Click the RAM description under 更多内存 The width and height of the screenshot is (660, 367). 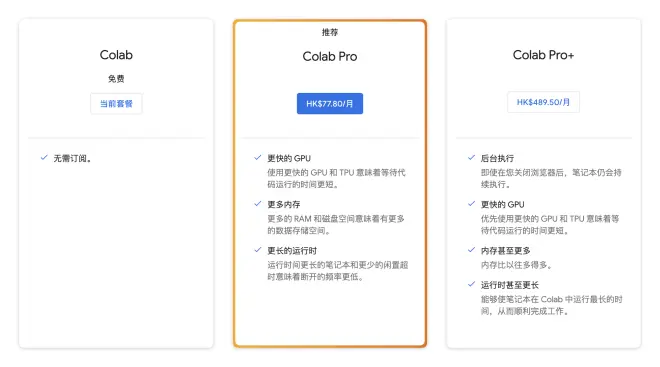[x=336, y=225]
